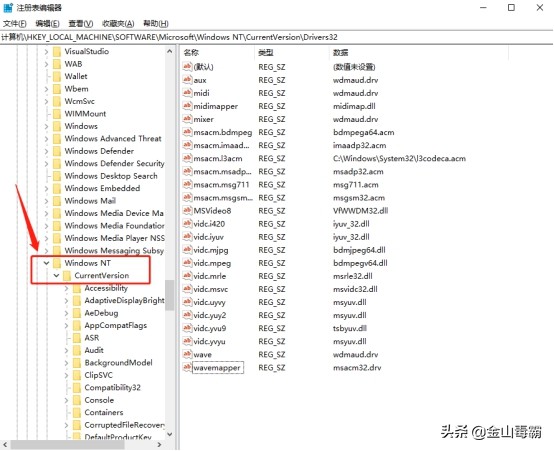554x451 pixels.
Task: Select the Containers folder icon
Action: coord(77,412)
